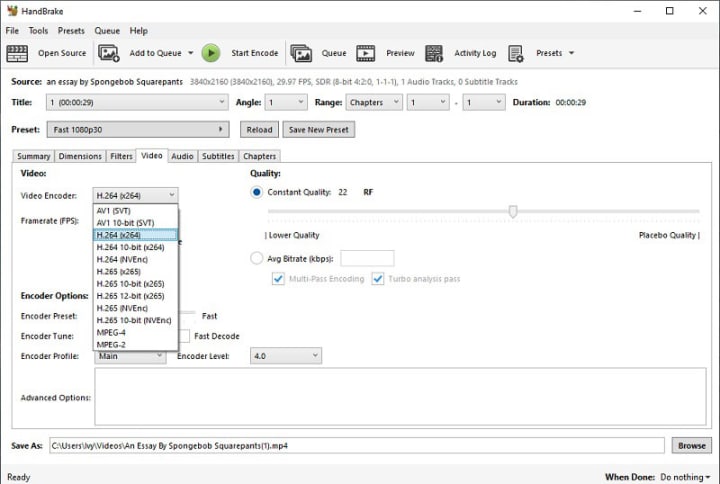Choose H.264 10-bit (x264) encoder option

(x=135, y=247)
